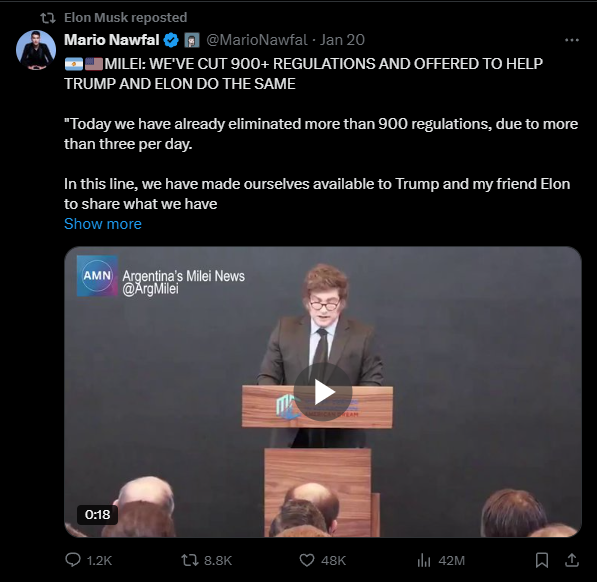
Task: Expand post text with Show more
Action: [x=103, y=224]
